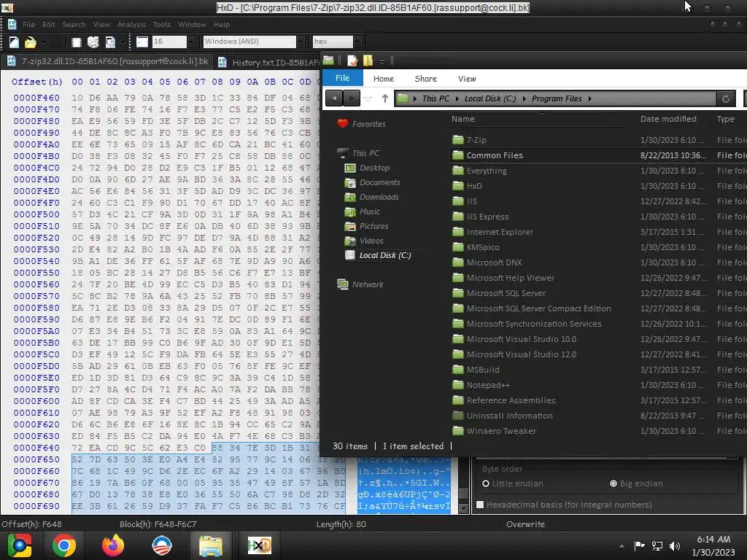Sort by the Name column header
The width and height of the screenshot is (747, 560).
[x=463, y=119]
